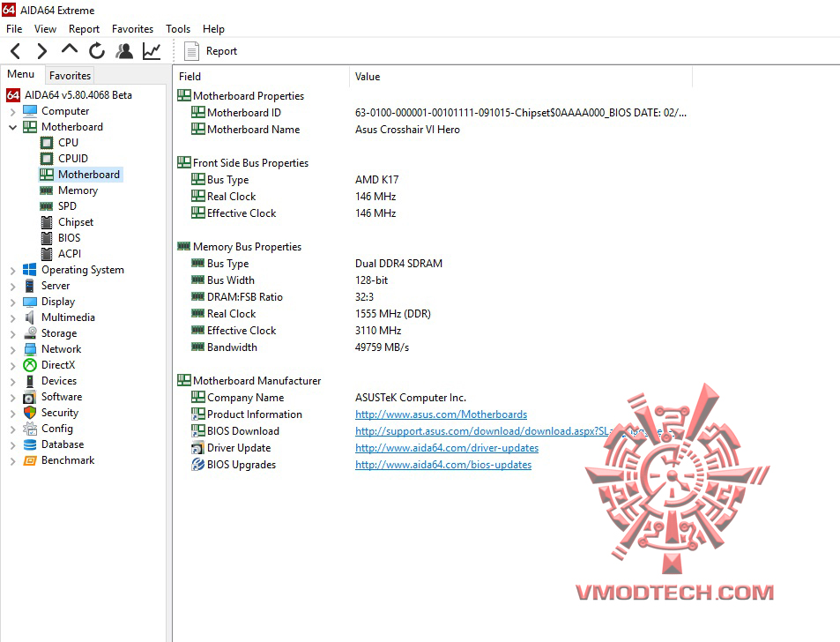Go back with the left arrow toolbar icon
This screenshot has width=840, height=642.
pos(16,51)
